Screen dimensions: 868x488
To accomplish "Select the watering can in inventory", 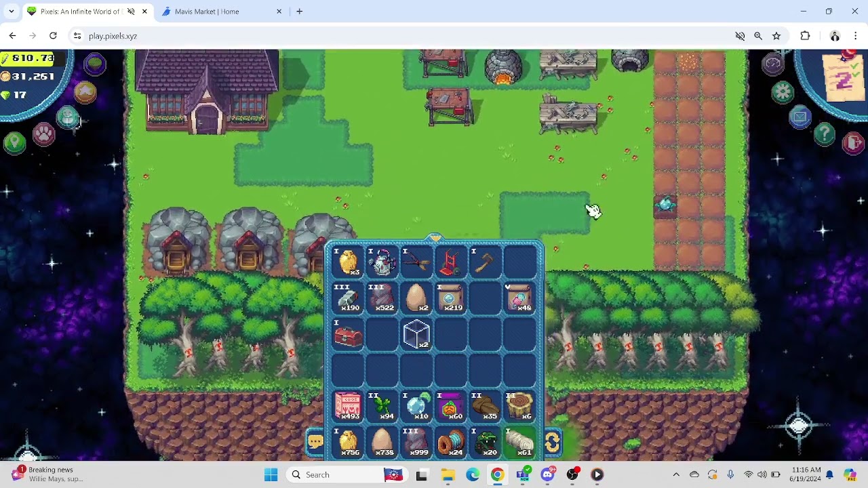I will click(382, 262).
